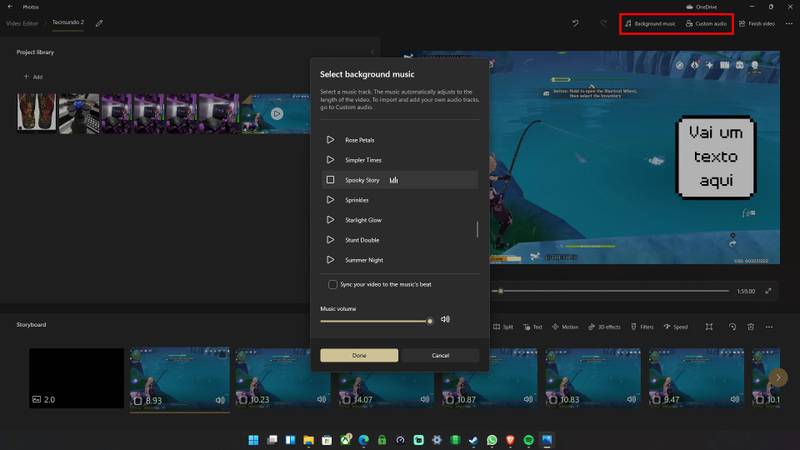Viewport: 800px width, 450px height.
Task: Cancel the background music dialog
Action: (x=440, y=355)
